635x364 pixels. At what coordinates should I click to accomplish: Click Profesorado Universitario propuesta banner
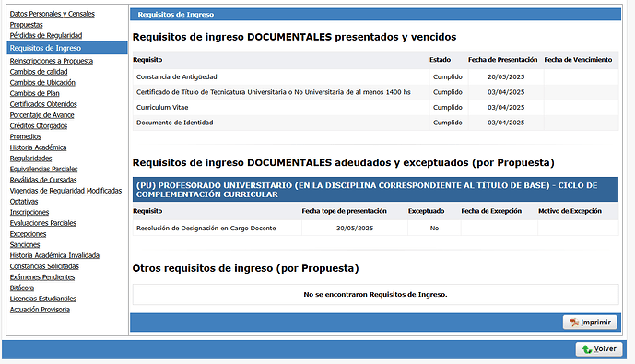click(375, 190)
